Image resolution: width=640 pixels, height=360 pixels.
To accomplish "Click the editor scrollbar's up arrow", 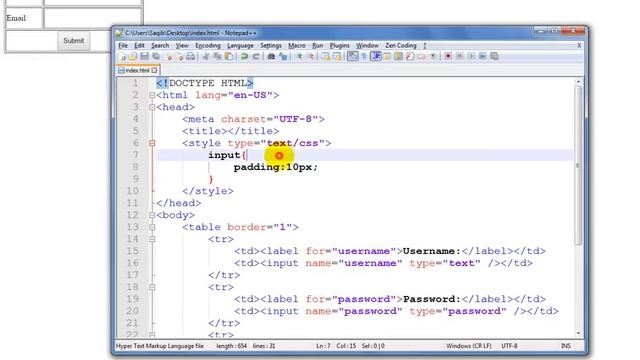I will (x=578, y=82).
